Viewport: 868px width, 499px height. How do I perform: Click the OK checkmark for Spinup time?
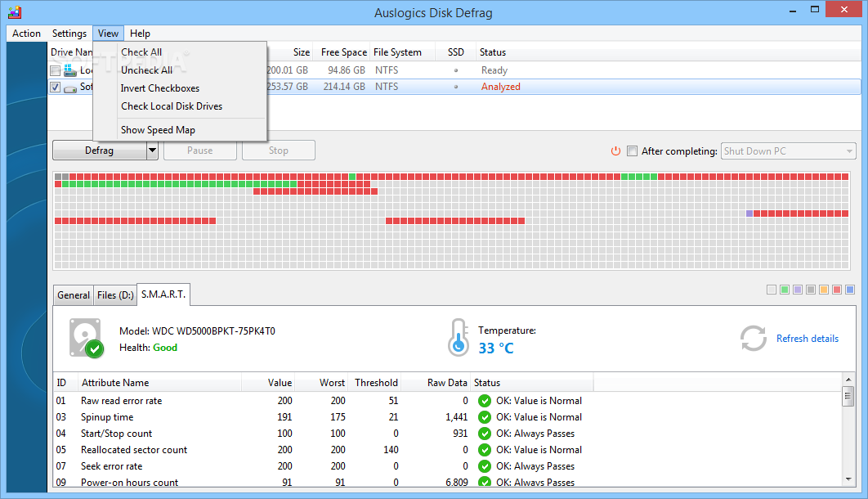click(x=485, y=417)
